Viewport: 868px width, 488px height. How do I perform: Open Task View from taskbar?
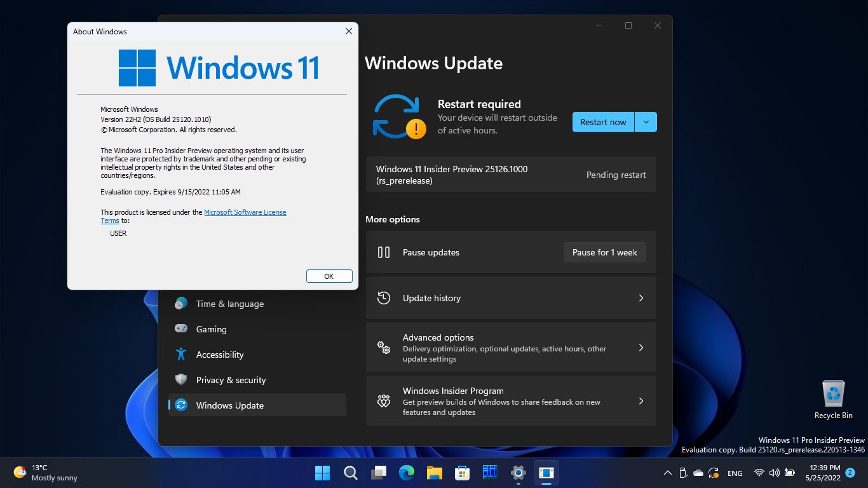379,473
